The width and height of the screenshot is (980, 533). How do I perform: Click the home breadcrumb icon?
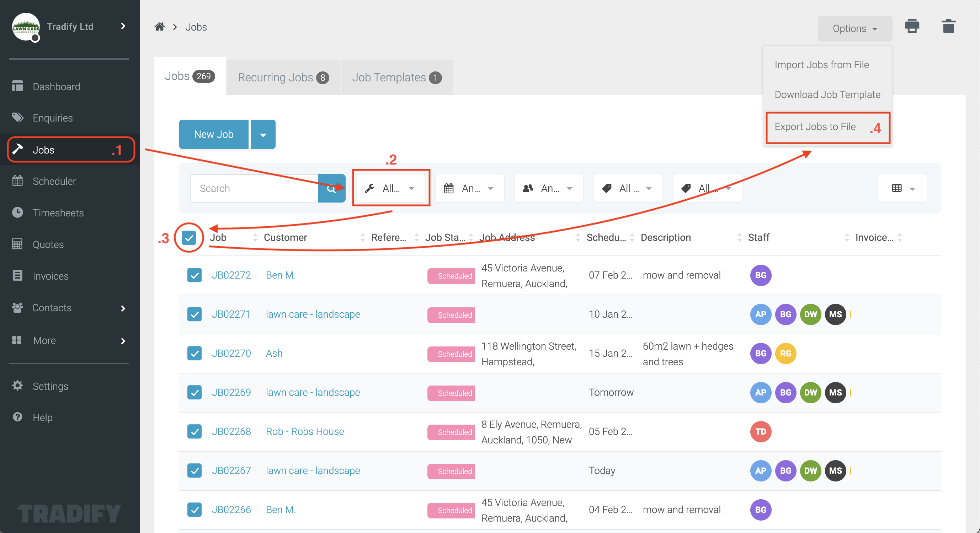point(159,27)
